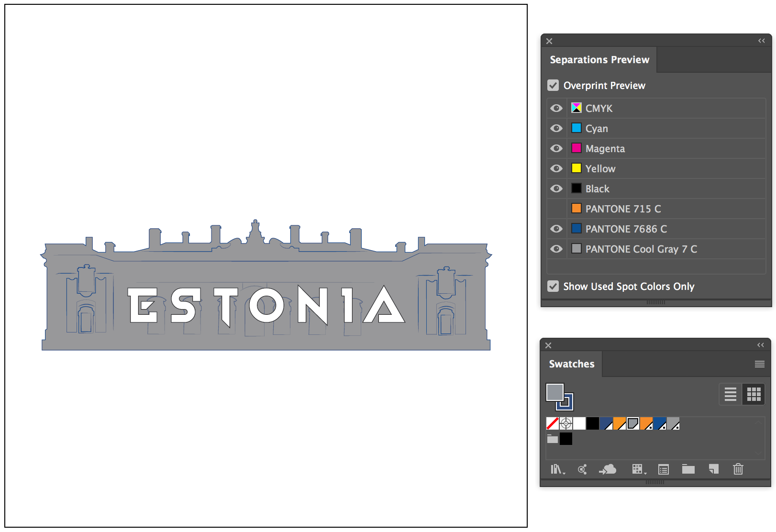The width and height of the screenshot is (776, 532).
Task: Add selected swatches to current library
Action: coord(608,469)
